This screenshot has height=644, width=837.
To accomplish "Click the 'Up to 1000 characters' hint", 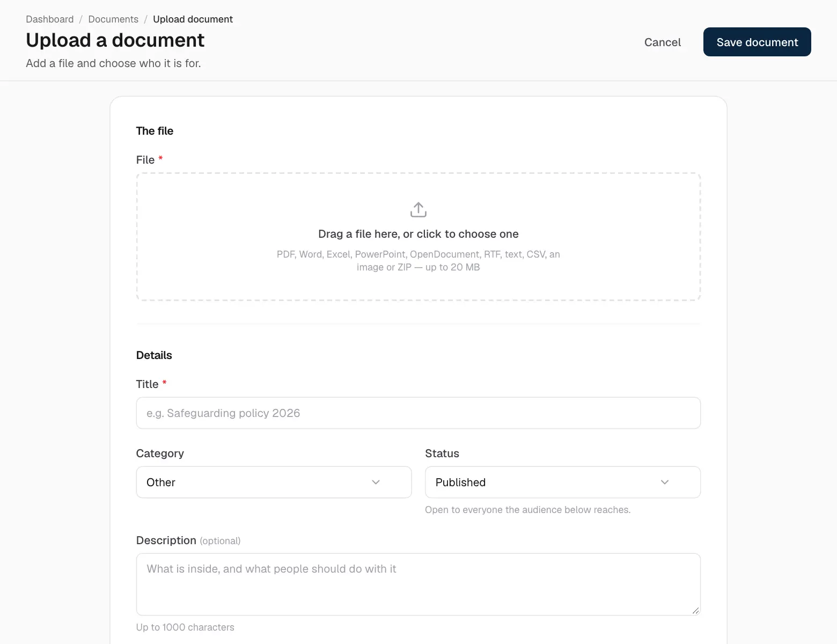I will click(185, 627).
